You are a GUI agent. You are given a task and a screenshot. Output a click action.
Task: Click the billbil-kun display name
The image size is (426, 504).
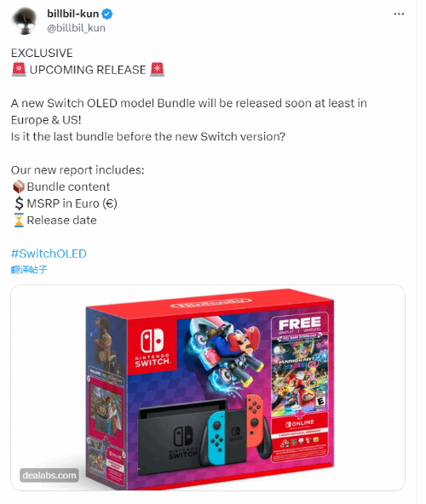(73, 14)
